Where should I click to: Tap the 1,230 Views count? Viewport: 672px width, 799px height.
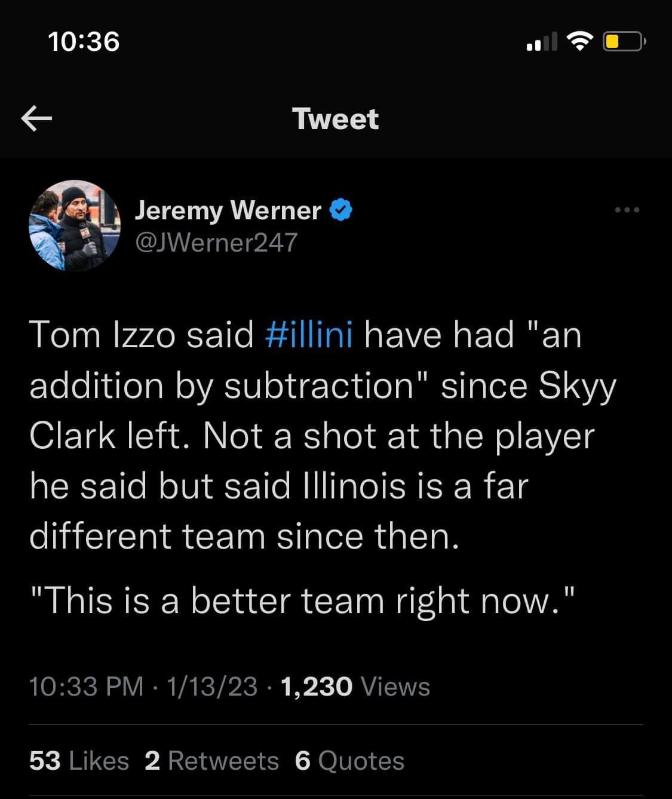[x=354, y=687]
